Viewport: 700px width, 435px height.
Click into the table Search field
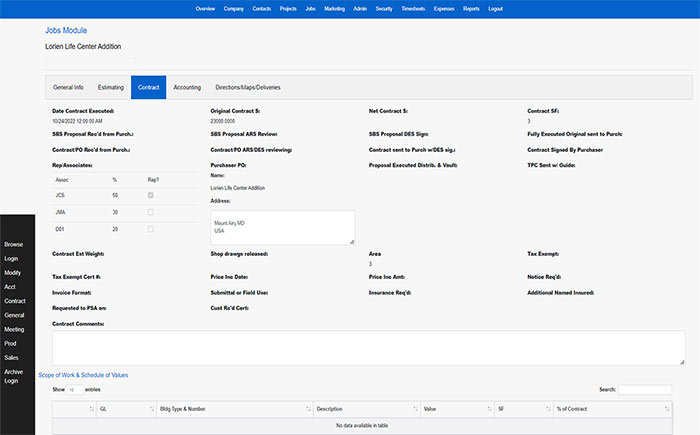pos(645,390)
